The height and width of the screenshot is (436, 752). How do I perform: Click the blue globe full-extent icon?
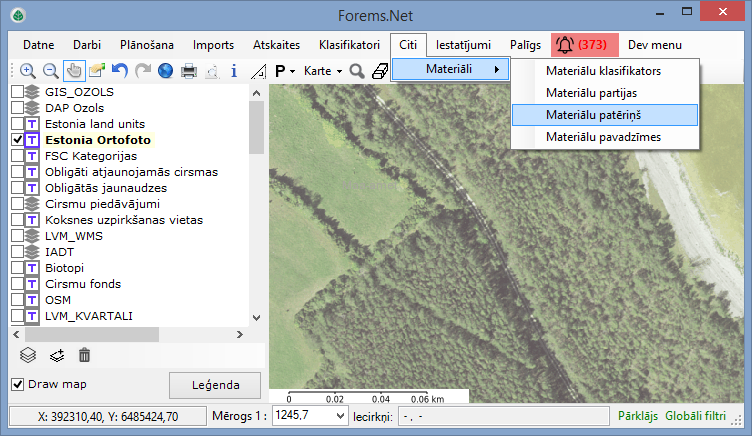165,71
